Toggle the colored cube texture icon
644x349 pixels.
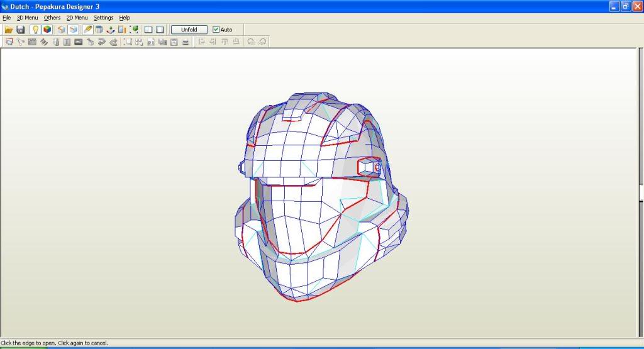coord(47,30)
